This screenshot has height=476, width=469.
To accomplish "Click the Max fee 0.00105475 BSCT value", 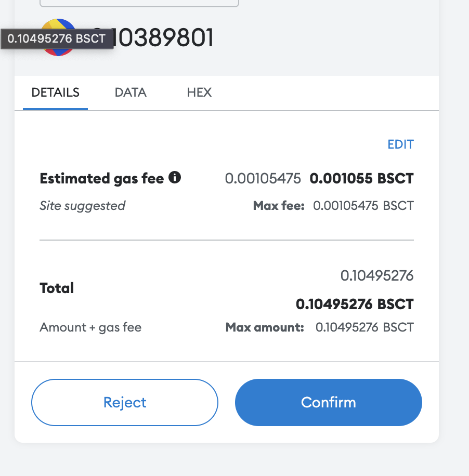I will (x=363, y=206).
